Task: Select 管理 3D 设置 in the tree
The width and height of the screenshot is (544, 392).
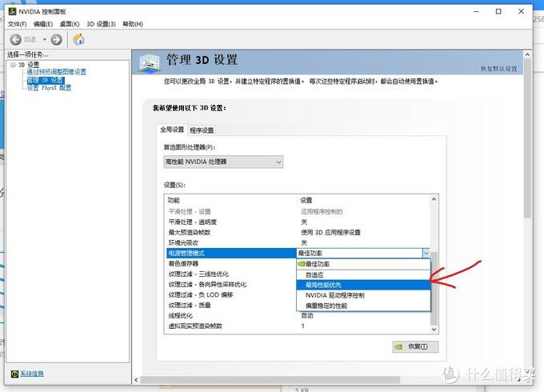Action: point(46,80)
